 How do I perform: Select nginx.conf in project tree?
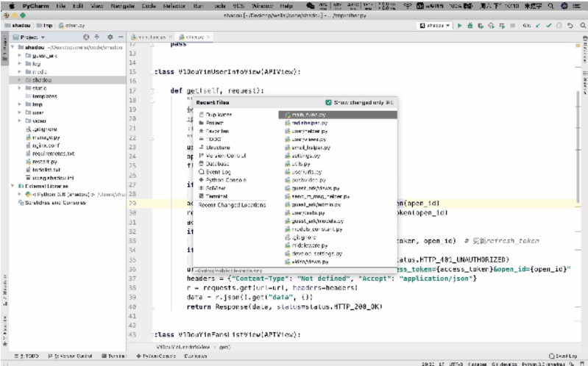click(x=46, y=146)
